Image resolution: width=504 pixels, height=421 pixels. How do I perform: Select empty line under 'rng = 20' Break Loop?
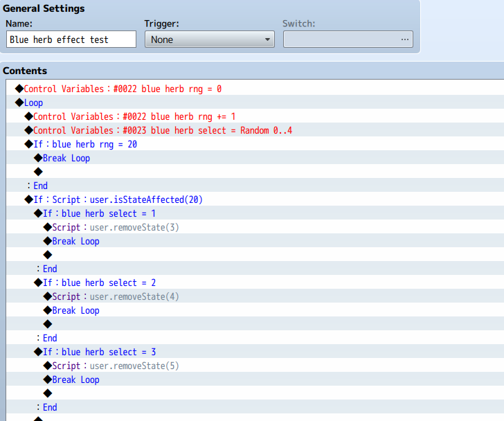point(255,171)
